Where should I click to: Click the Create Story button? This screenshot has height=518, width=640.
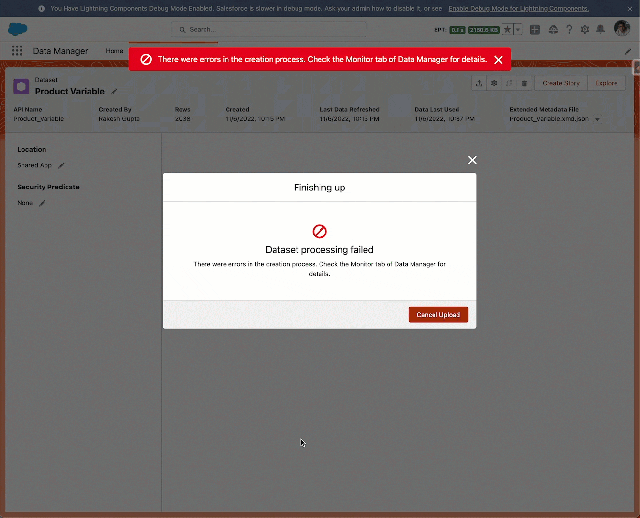(x=561, y=84)
